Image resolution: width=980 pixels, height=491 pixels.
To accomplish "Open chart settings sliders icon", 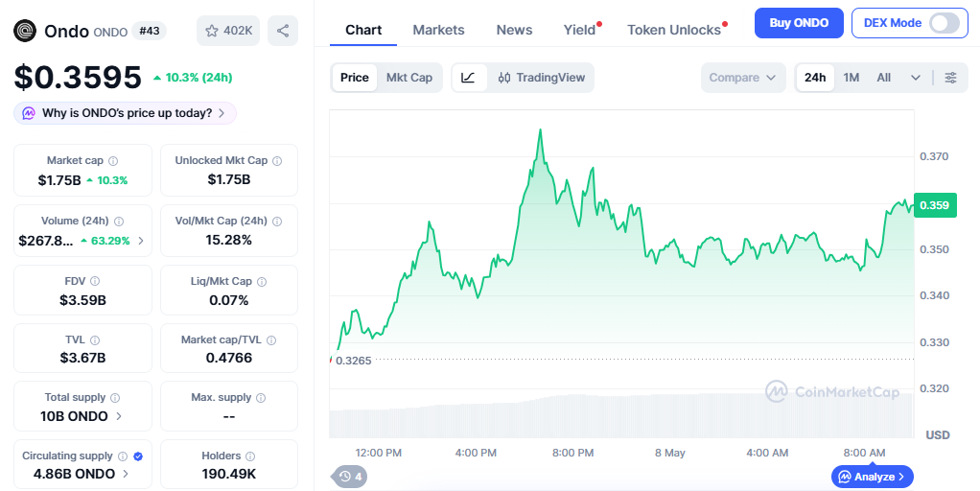I will (x=950, y=78).
